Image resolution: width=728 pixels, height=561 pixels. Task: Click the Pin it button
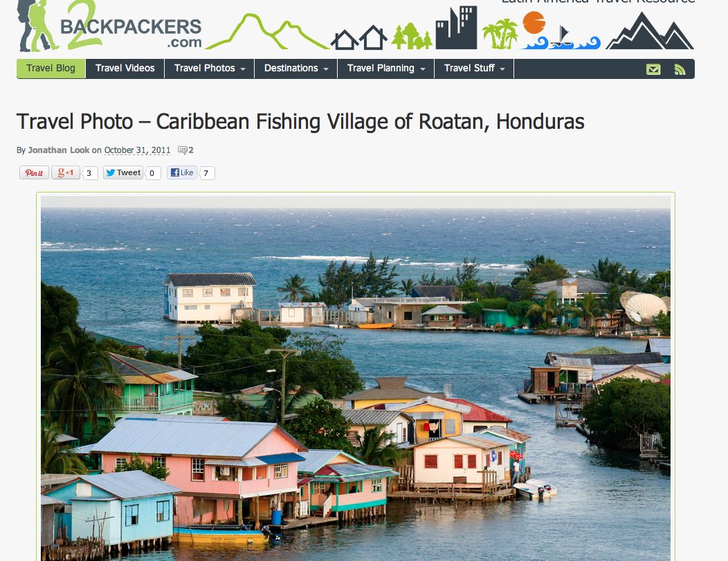tap(34, 173)
